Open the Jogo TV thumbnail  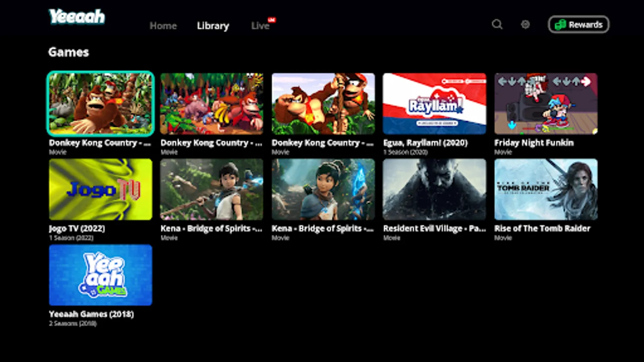101,189
